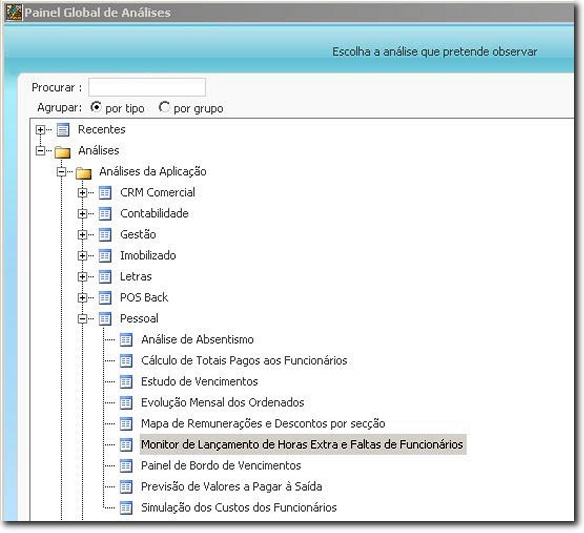Open Evolução Mensal dos Ordenados analysis
This screenshot has height=533, width=584.
pyautogui.click(x=222, y=403)
